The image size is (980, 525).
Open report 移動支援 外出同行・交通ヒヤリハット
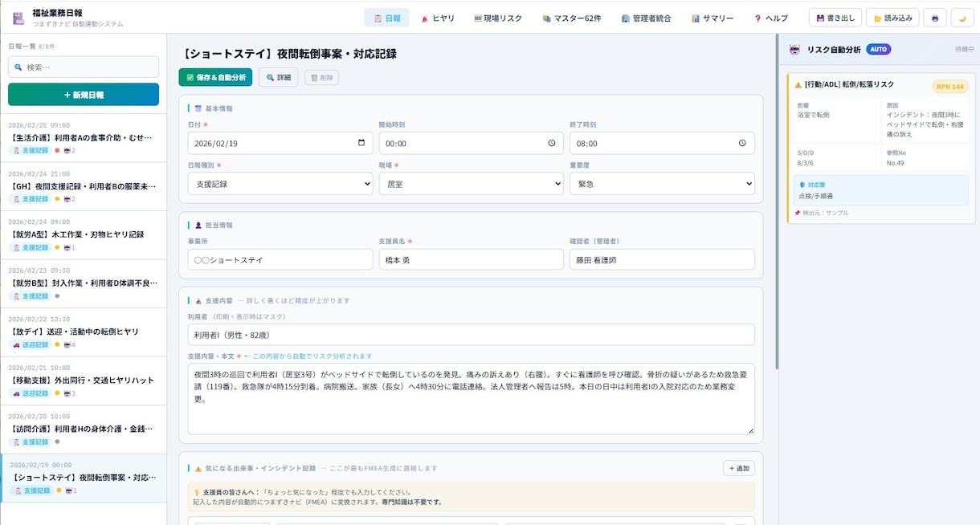(x=84, y=380)
